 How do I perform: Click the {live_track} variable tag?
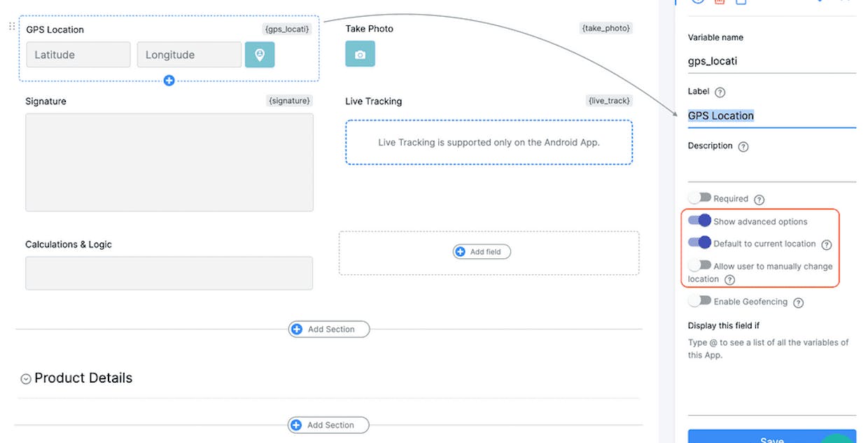609,101
